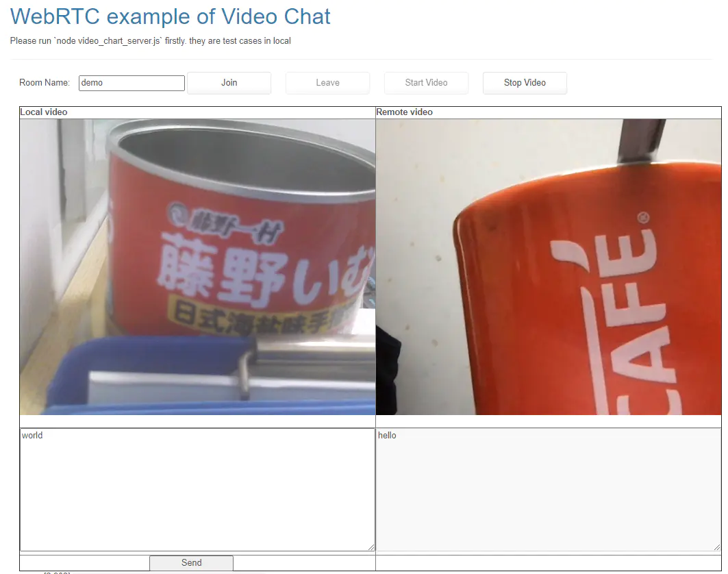Click the Leave button

click(x=328, y=83)
